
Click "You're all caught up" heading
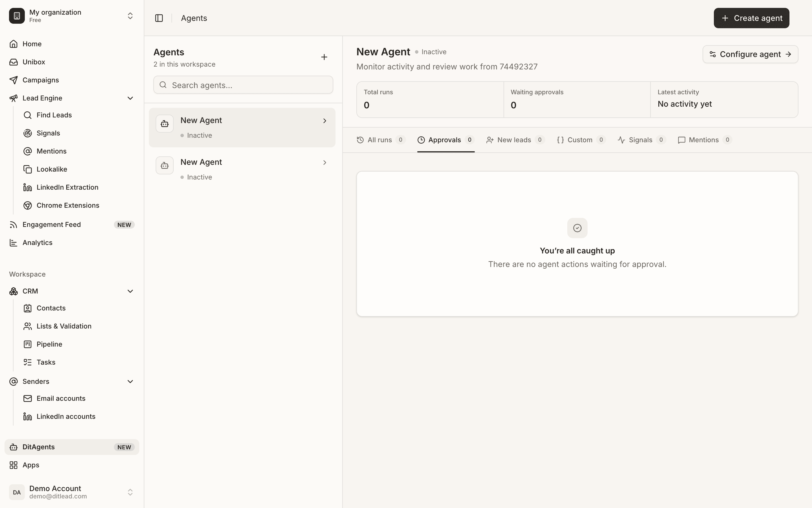[x=577, y=251]
